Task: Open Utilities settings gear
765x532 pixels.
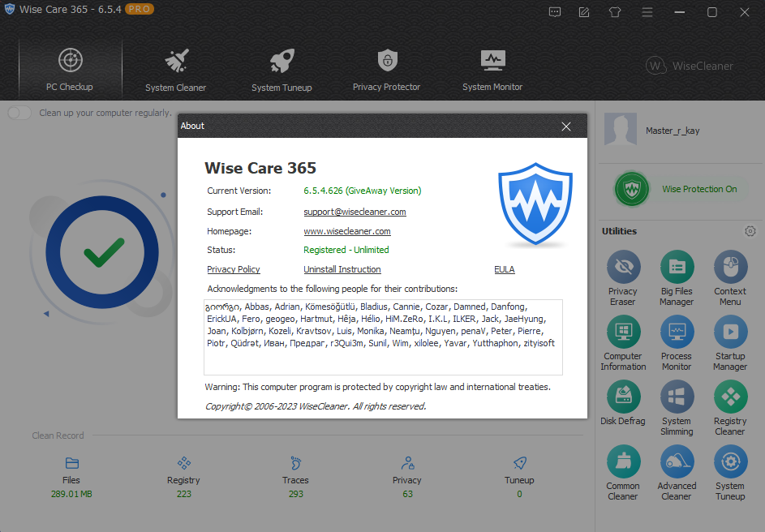Action: [x=750, y=231]
